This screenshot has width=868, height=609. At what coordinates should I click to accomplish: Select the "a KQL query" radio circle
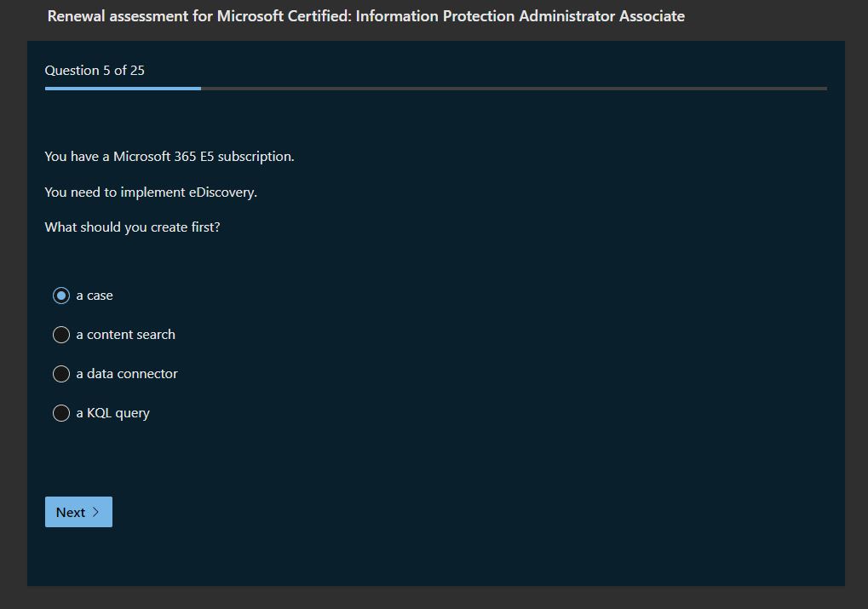pyautogui.click(x=61, y=413)
